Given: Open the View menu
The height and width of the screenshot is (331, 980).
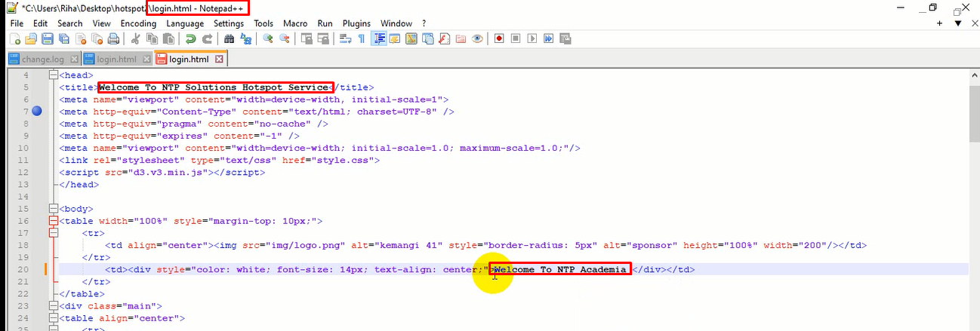Looking at the screenshot, I should click(102, 23).
